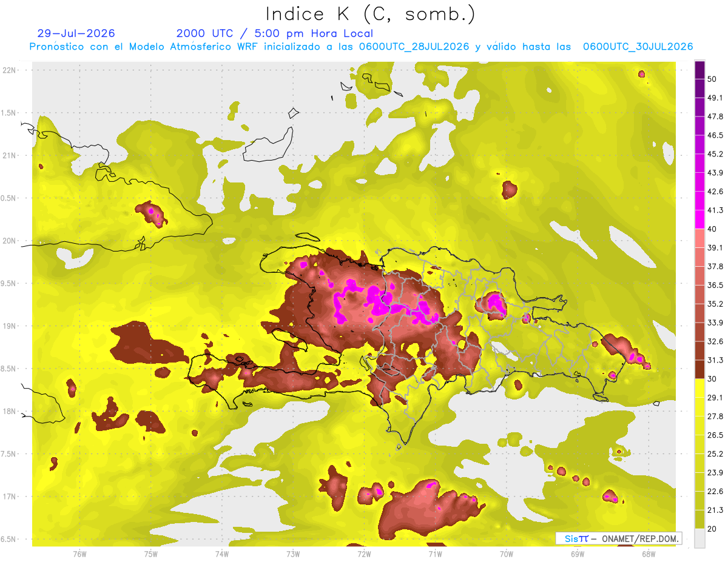Click the colorbar value "37.8"
Image resolution: width=728 pixels, height=562 pixels.
point(715,266)
